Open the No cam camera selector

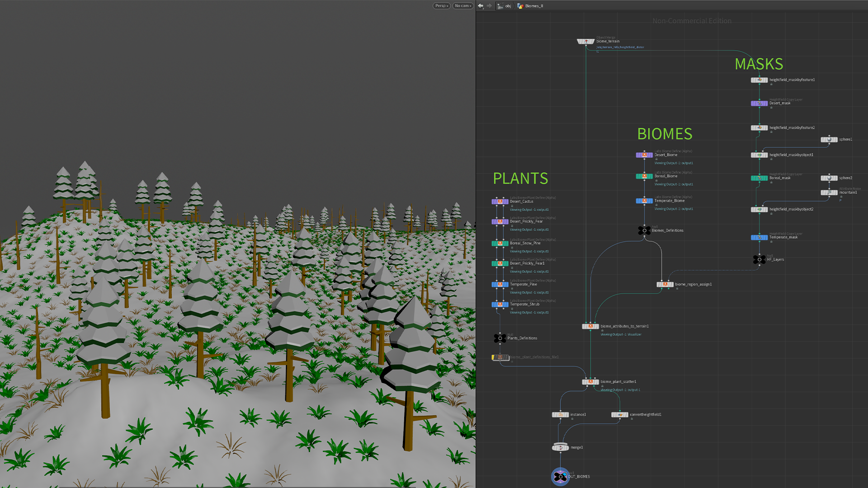(462, 6)
